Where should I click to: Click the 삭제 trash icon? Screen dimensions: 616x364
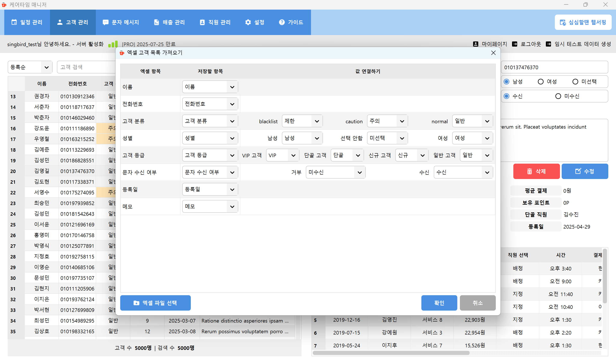pyautogui.click(x=529, y=172)
